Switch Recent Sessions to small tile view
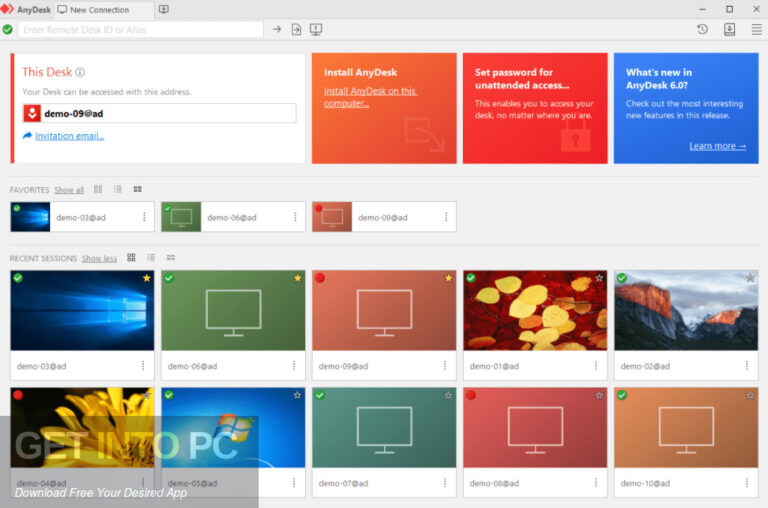768x508 pixels. [170, 258]
